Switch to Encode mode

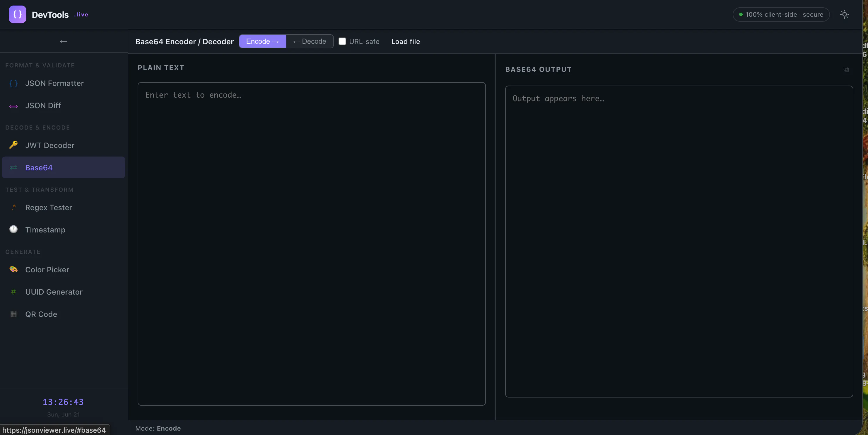(x=262, y=41)
